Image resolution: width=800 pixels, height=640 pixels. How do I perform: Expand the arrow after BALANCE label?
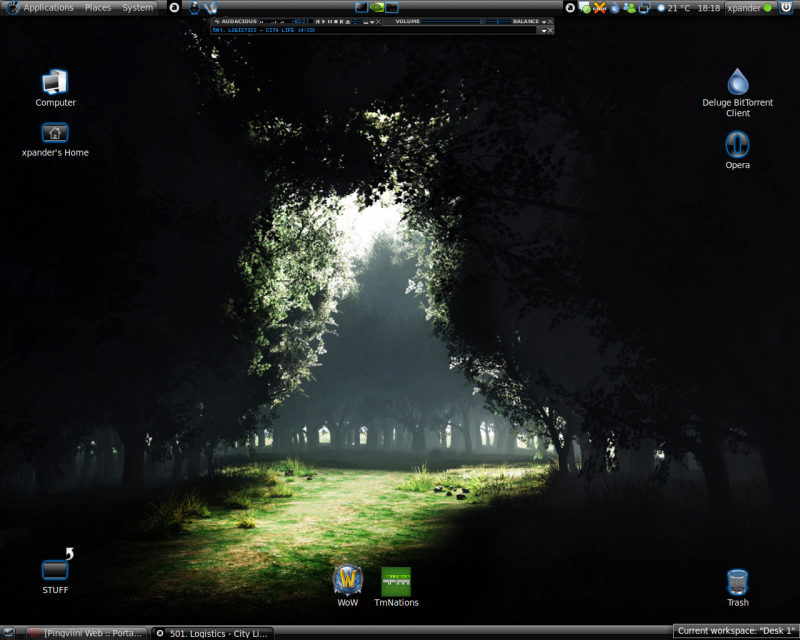(x=544, y=22)
